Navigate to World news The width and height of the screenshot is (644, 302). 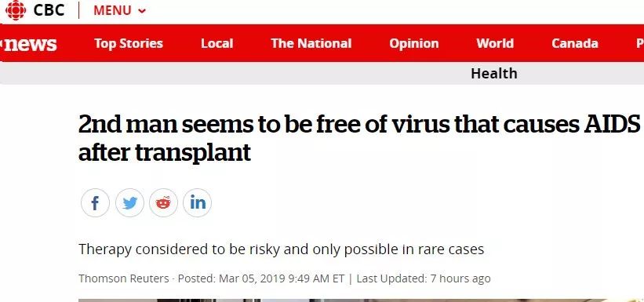click(x=495, y=44)
